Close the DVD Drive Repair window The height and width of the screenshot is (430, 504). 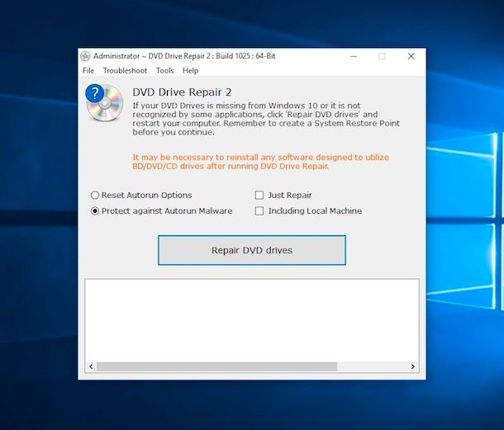point(411,56)
